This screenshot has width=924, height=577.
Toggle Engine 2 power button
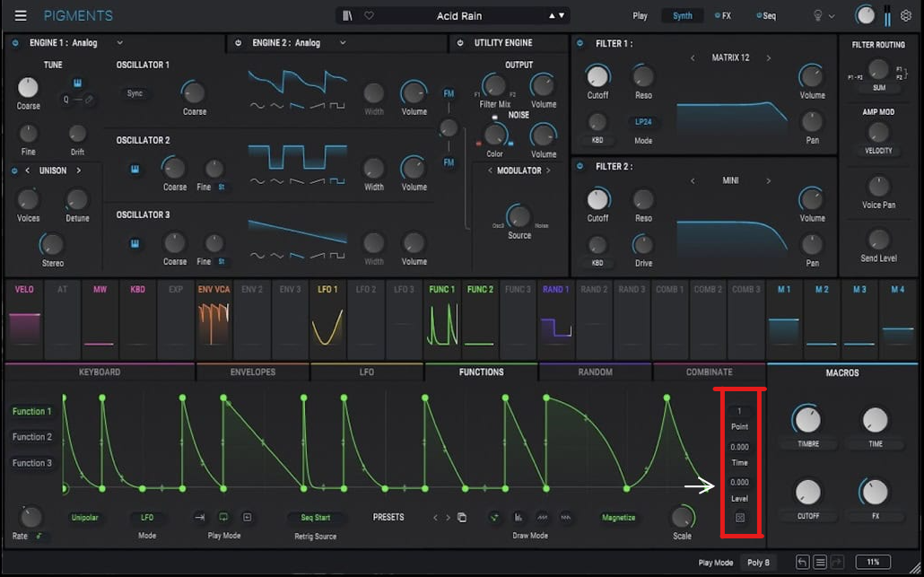point(238,43)
